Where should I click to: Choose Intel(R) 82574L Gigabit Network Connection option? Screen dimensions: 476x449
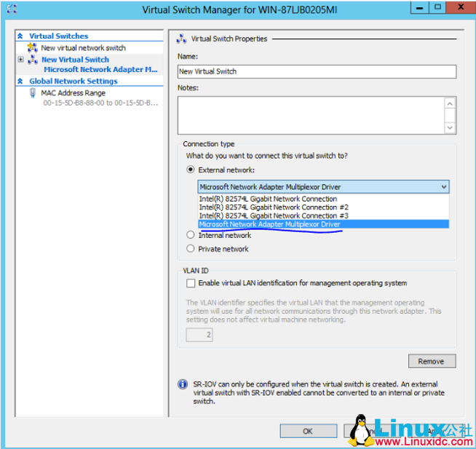pos(323,199)
